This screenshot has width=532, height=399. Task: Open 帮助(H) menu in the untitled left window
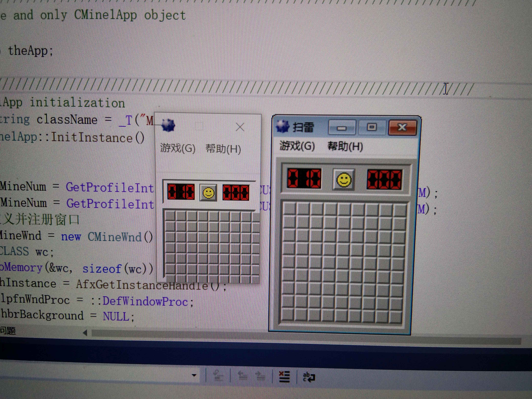pyautogui.click(x=223, y=149)
